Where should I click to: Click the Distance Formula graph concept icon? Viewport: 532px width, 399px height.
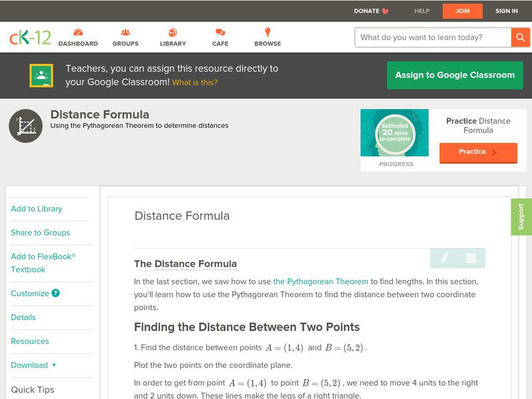(26, 126)
